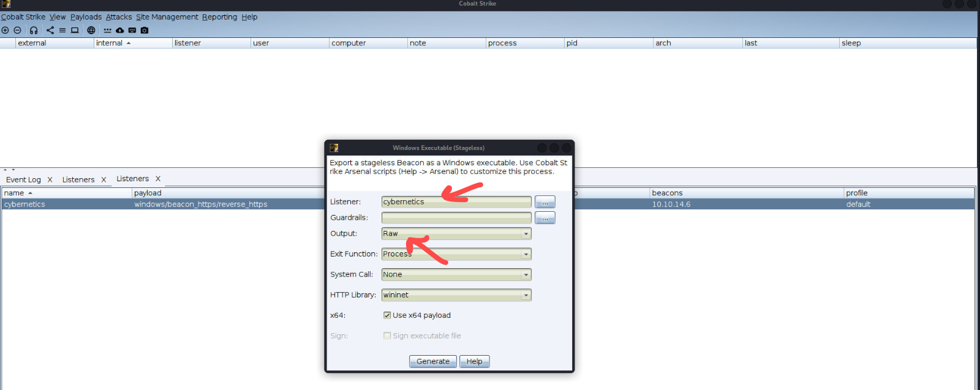Click the Listener field containing cybernetics
This screenshot has width=980, height=390.
[x=456, y=201]
